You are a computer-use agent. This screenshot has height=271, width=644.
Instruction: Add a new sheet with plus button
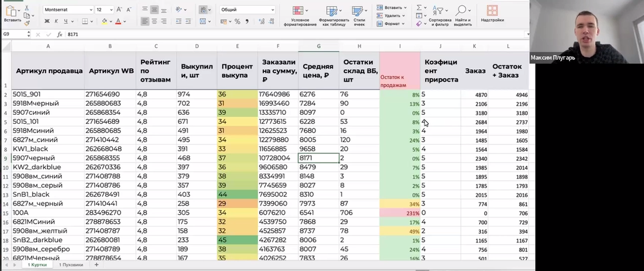(97, 265)
